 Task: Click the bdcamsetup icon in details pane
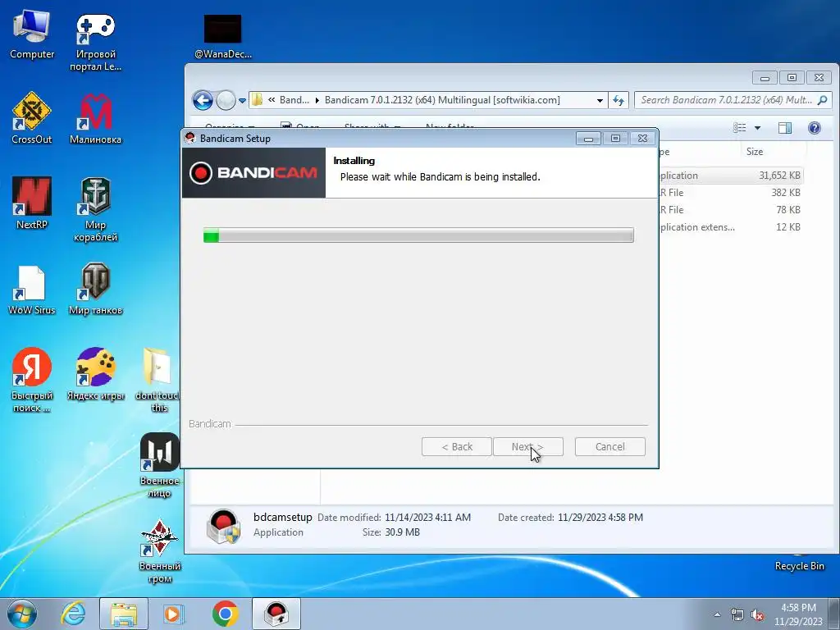click(x=223, y=526)
